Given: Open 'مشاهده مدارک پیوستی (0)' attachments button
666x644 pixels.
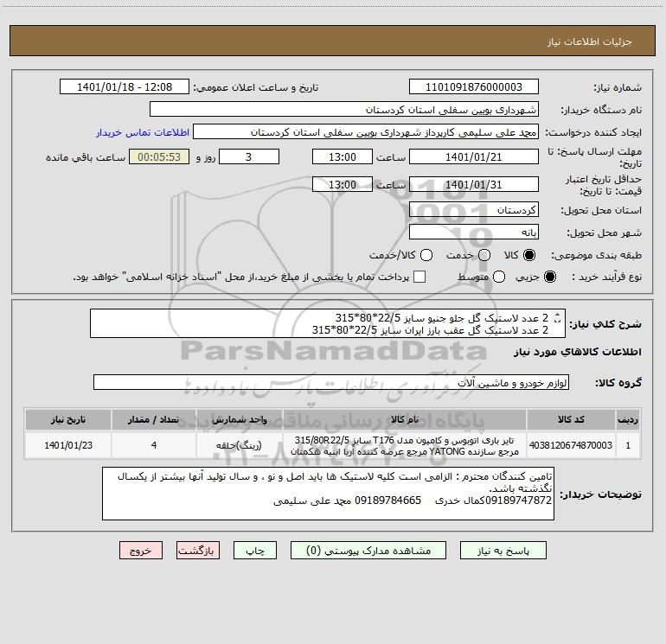Looking at the screenshot, I should [368, 550].
